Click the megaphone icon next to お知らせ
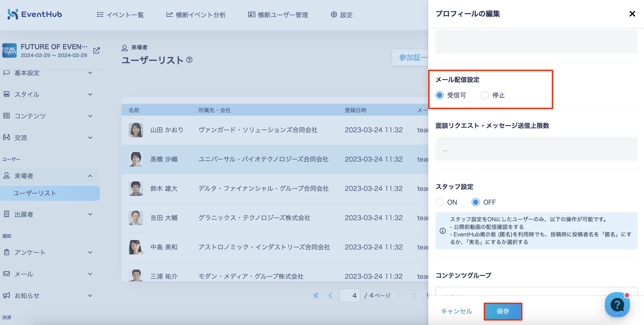The width and height of the screenshot is (644, 325). (x=7, y=295)
